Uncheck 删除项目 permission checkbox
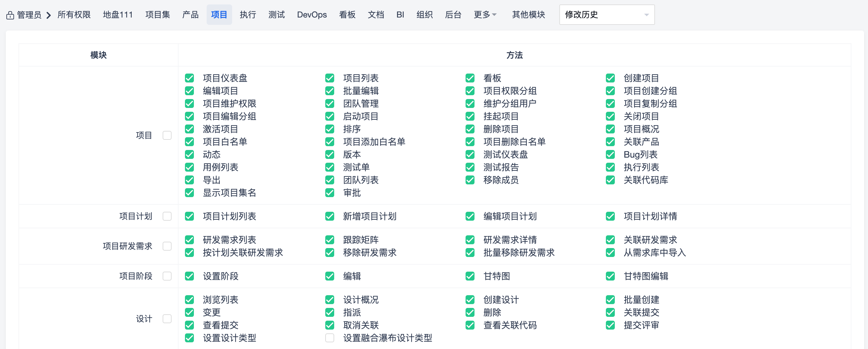This screenshot has height=349, width=868. [x=470, y=129]
